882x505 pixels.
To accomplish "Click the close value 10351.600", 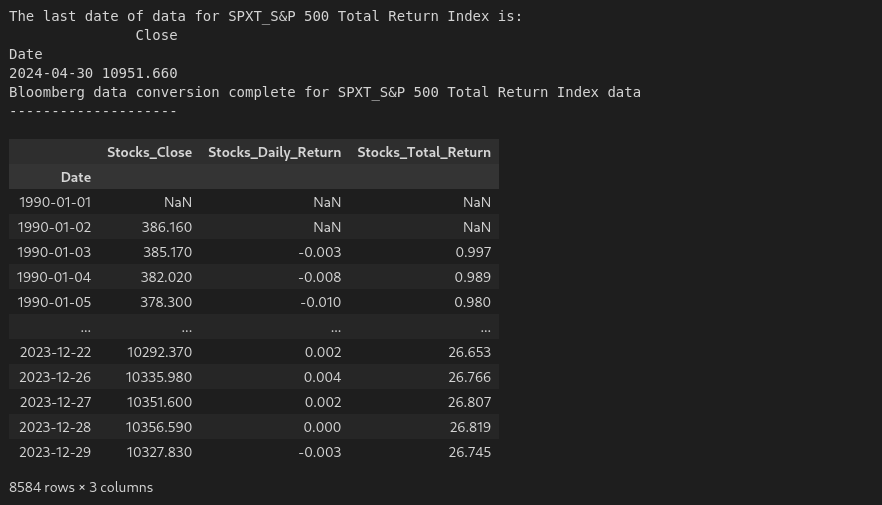I will click(x=160, y=402).
